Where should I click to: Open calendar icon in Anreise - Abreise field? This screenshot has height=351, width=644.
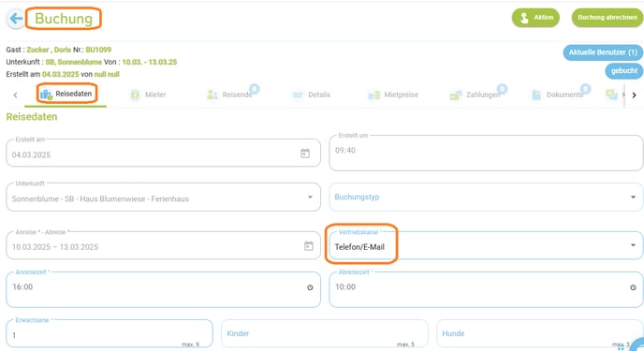tap(309, 246)
